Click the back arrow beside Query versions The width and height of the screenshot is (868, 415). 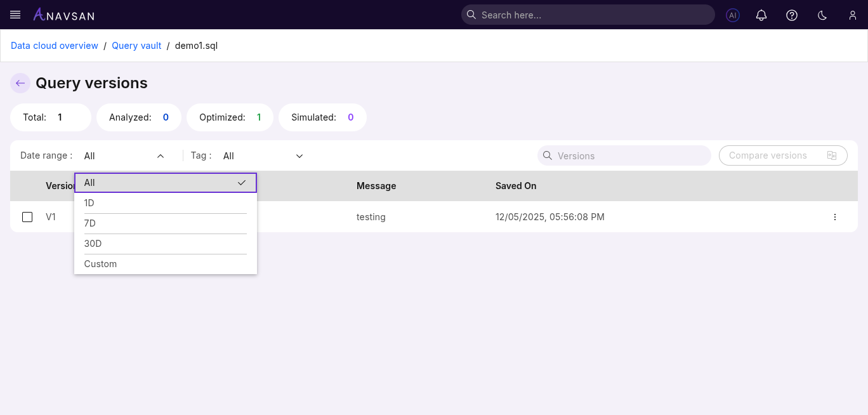tap(20, 83)
